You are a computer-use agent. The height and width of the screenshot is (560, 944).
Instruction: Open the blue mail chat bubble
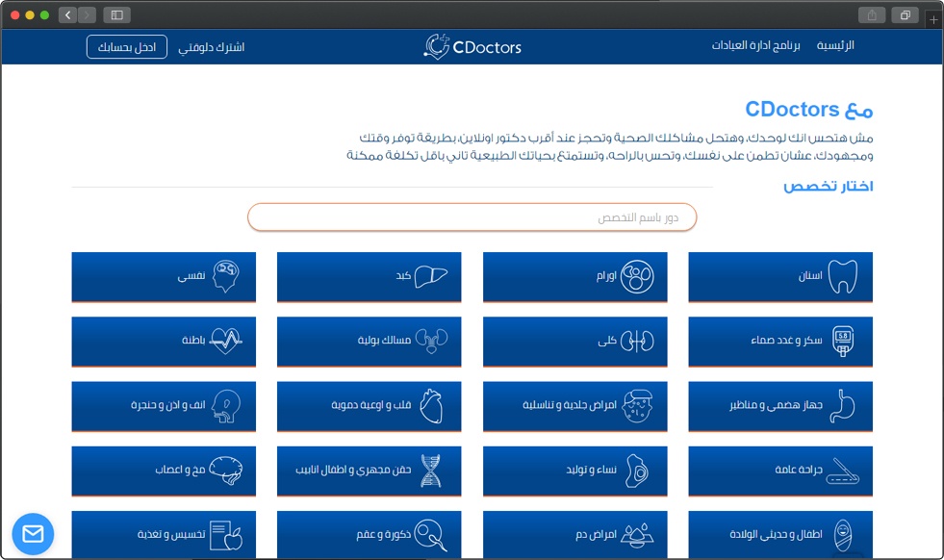coord(33,533)
